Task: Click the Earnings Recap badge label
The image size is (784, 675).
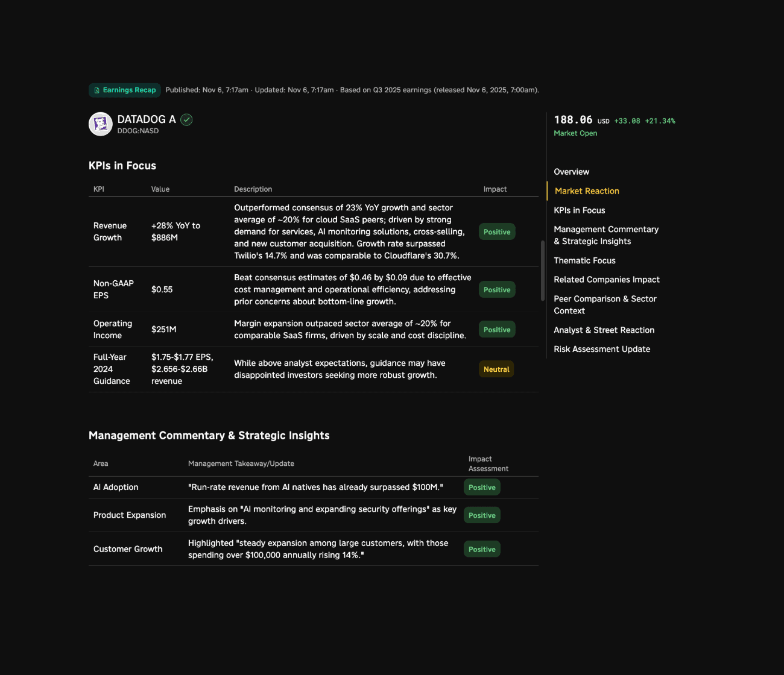Action: (x=129, y=90)
